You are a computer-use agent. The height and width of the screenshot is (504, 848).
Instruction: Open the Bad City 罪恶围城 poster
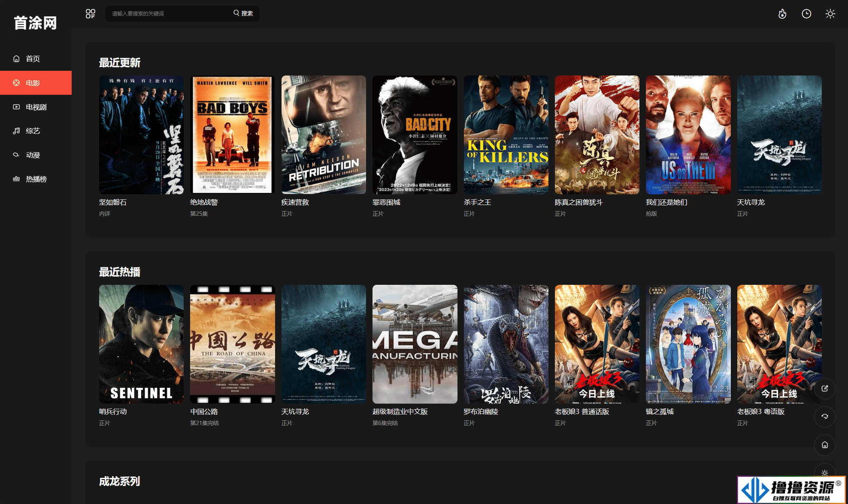tap(415, 135)
